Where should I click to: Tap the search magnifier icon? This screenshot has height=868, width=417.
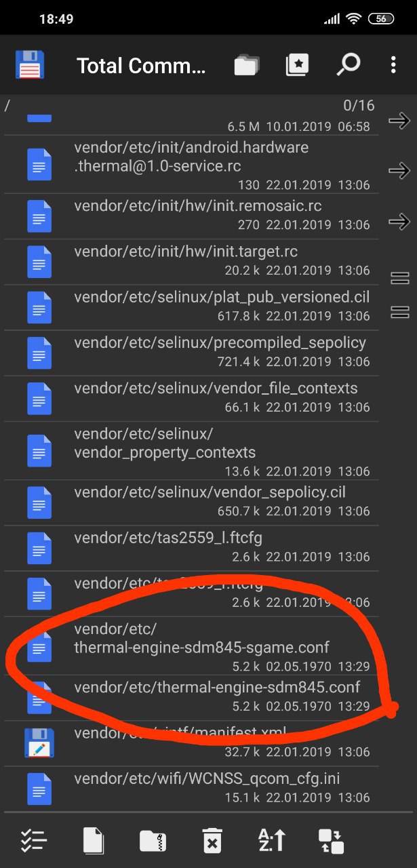348,65
